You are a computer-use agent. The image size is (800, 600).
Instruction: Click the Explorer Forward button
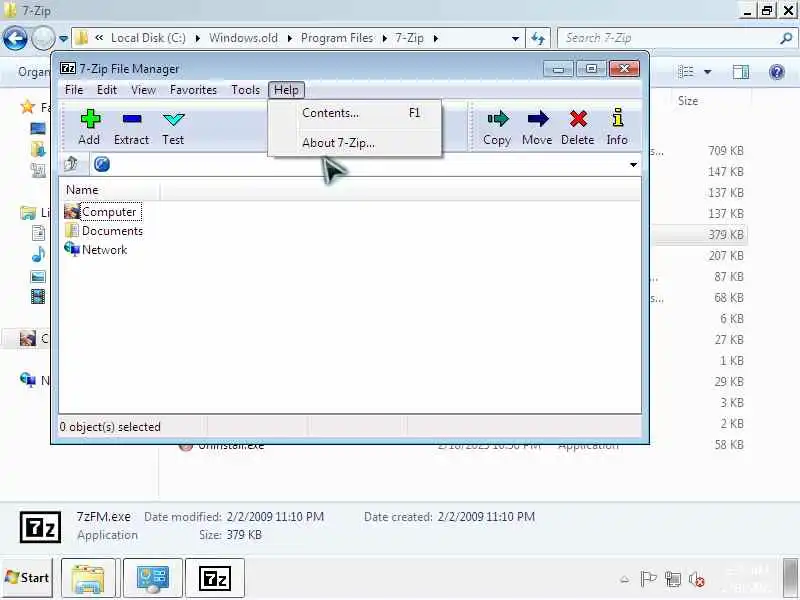[x=44, y=38]
